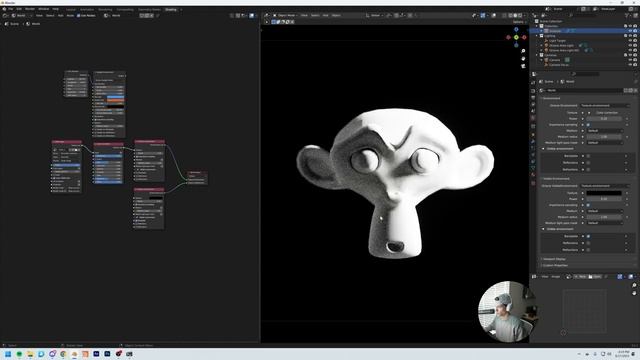Image resolution: width=640 pixels, height=360 pixels.
Task: Open viewport Select menu
Action: 315,16
